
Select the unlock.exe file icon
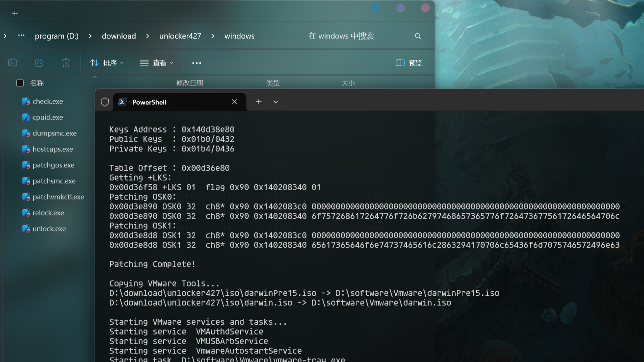point(26,229)
